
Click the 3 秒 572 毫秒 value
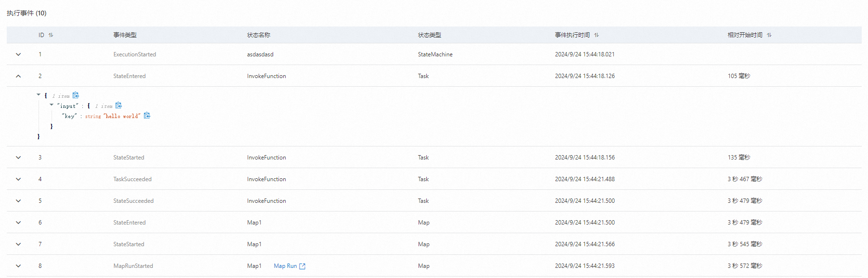pos(745,266)
